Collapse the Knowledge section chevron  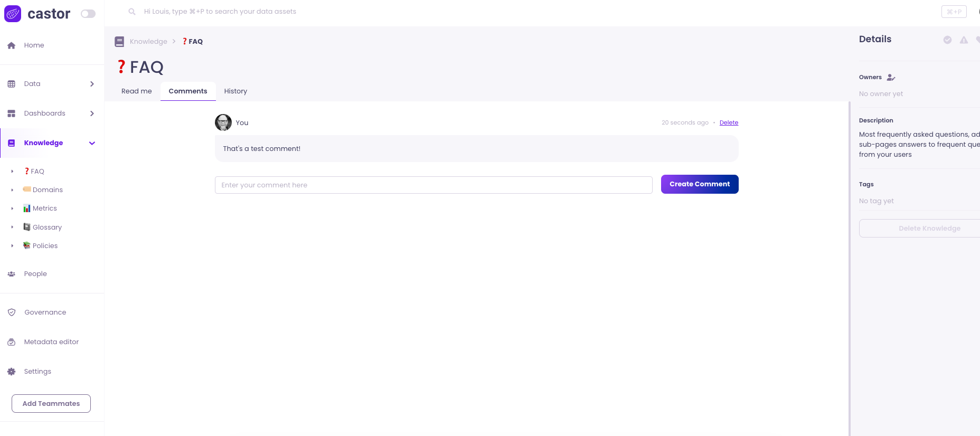(x=92, y=143)
